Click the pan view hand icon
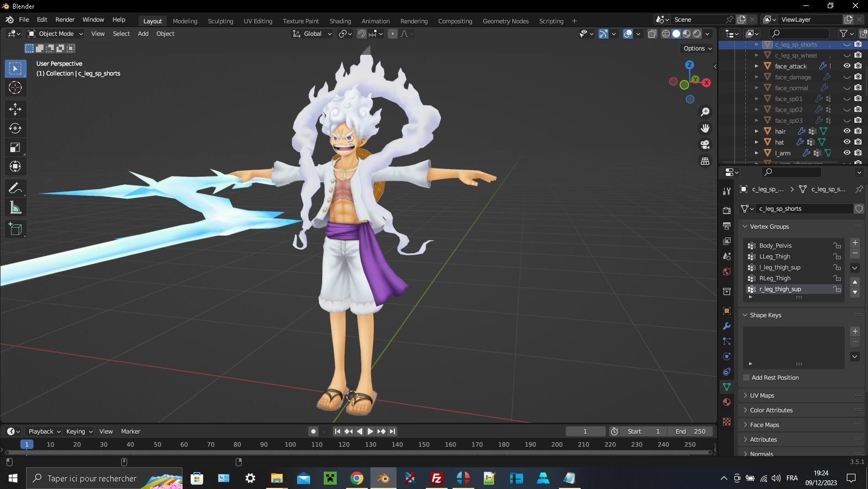 coord(705,128)
